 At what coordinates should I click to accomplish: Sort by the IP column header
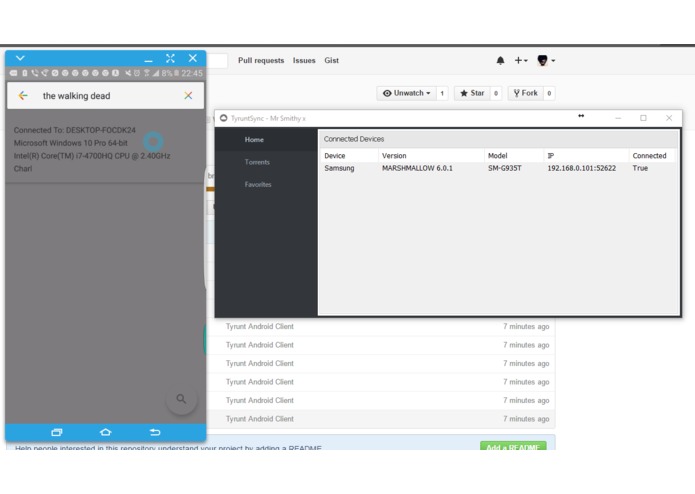[586, 156]
